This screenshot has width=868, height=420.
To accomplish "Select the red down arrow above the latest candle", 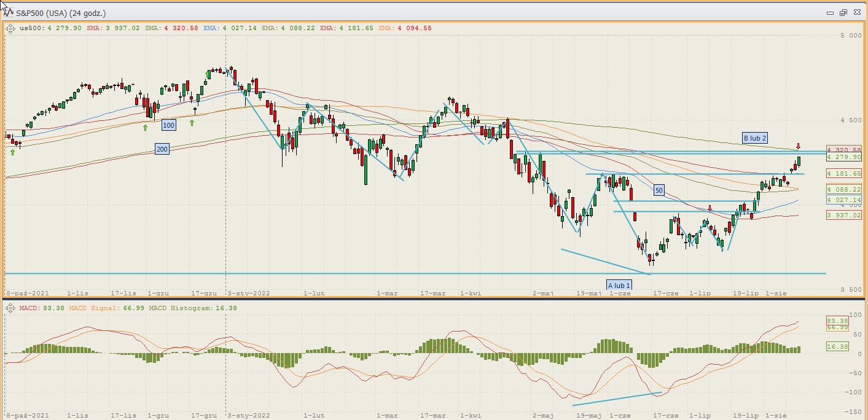I will click(798, 146).
